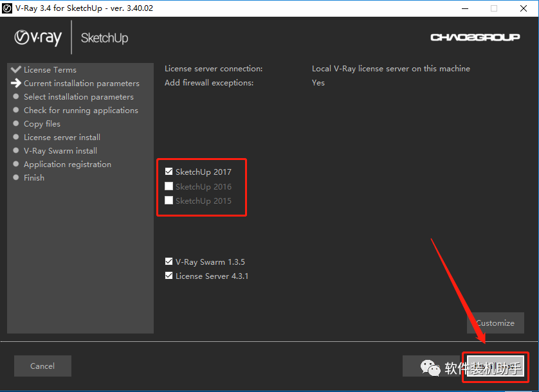Select the Application registration step

[x=68, y=165]
